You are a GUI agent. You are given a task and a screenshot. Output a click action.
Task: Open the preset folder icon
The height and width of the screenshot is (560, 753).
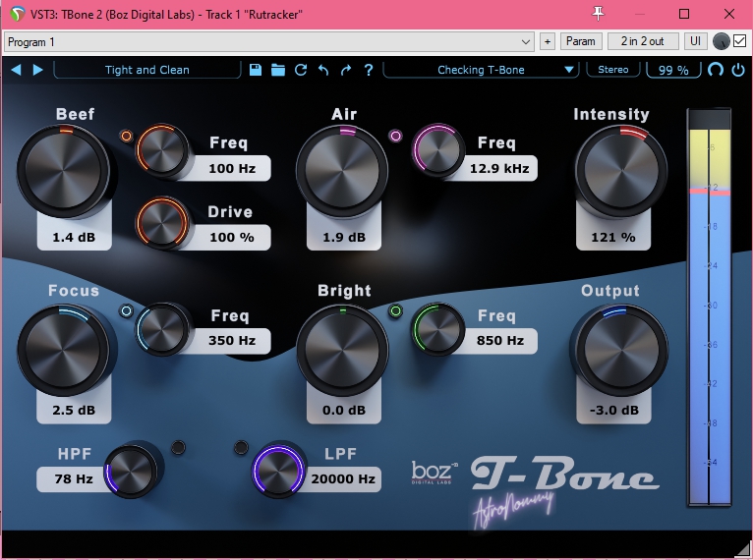278,70
